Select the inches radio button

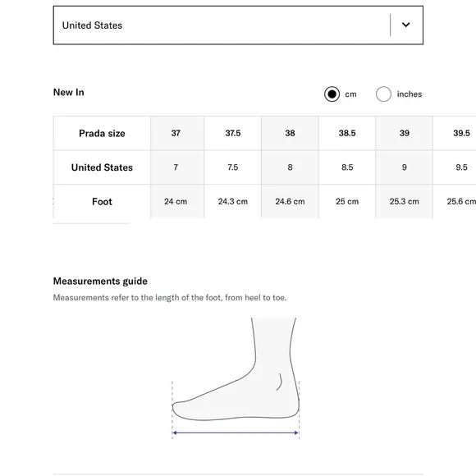tap(383, 94)
